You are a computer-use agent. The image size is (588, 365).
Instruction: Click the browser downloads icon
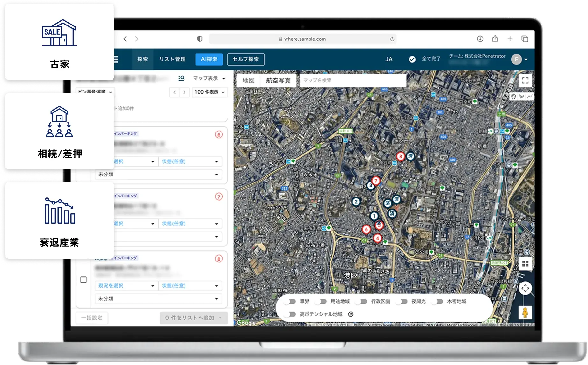tap(480, 39)
